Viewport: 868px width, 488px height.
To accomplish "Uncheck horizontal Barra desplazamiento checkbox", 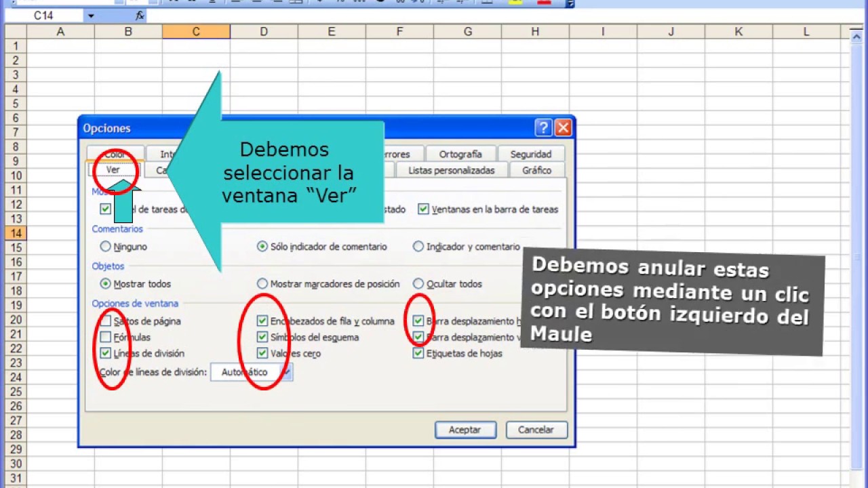I will point(418,321).
